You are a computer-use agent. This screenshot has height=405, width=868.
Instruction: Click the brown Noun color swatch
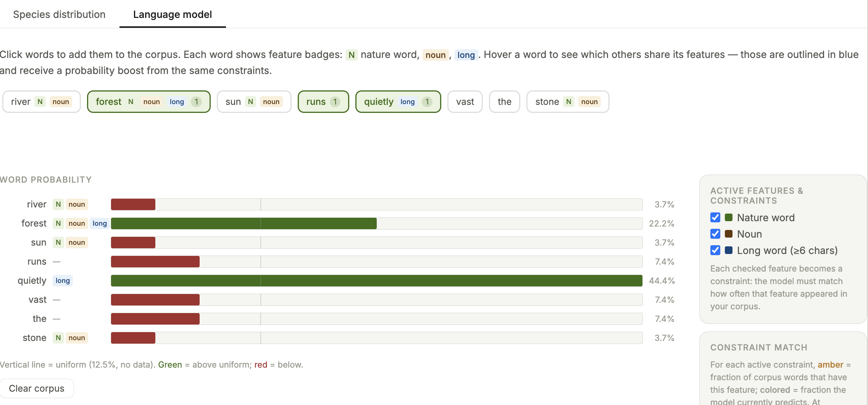pyautogui.click(x=728, y=234)
